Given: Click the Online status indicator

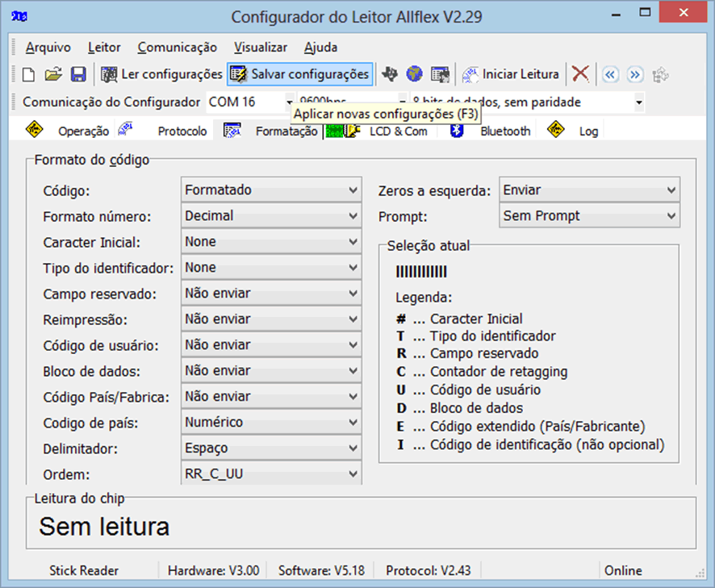Looking at the screenshot, I should click(623, 571).
